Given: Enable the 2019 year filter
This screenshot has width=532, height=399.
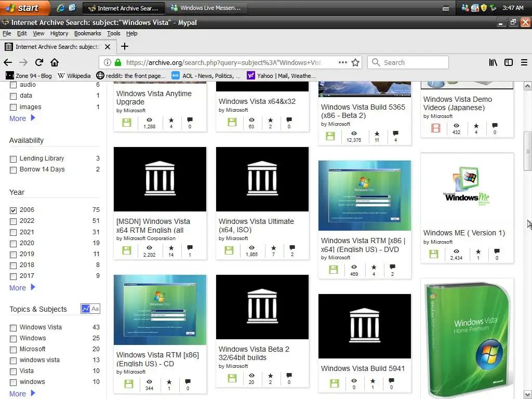Looking at the screenshot, I should click(13, 255).
